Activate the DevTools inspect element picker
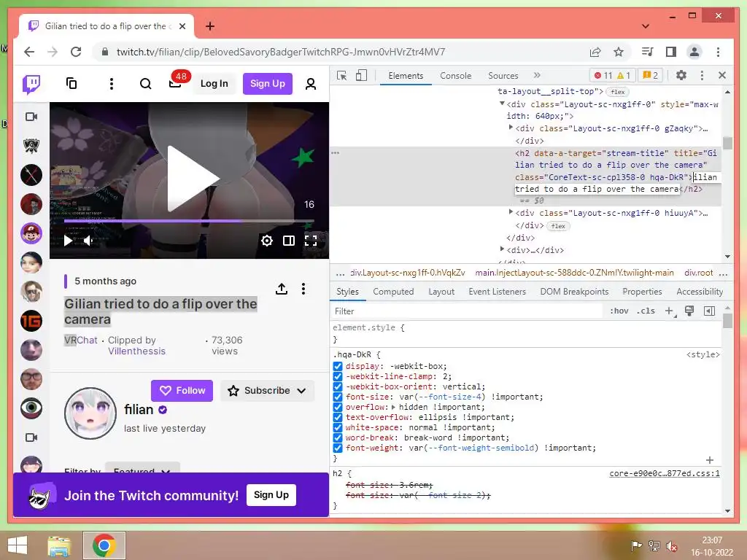This screenshot has width=747, height=560. click(341, 75)
